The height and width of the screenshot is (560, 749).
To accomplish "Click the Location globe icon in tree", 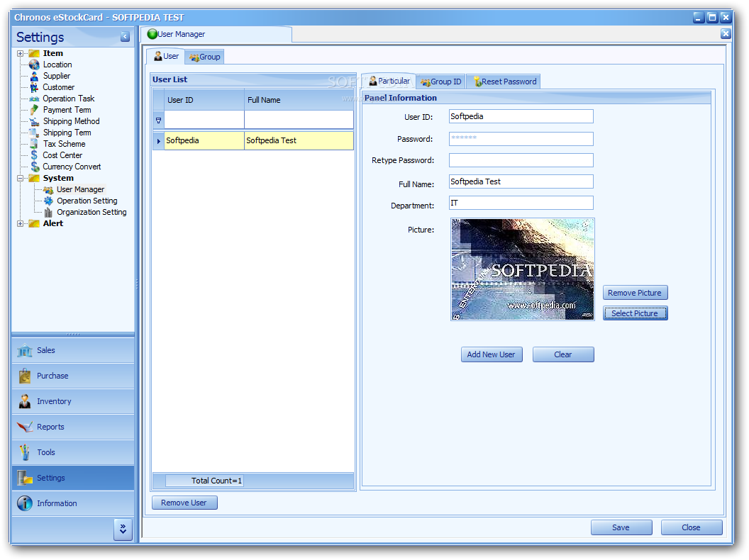I will tap(34, 65).
